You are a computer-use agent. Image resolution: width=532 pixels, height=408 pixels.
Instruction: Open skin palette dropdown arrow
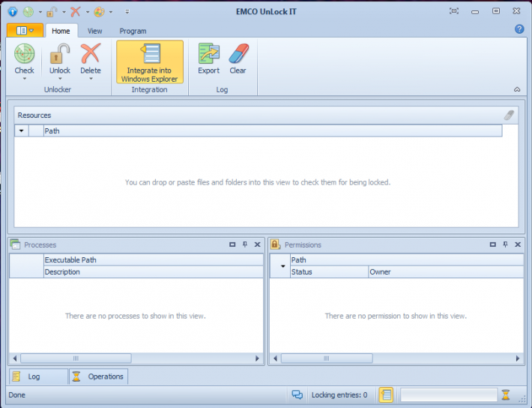(111, 12)
